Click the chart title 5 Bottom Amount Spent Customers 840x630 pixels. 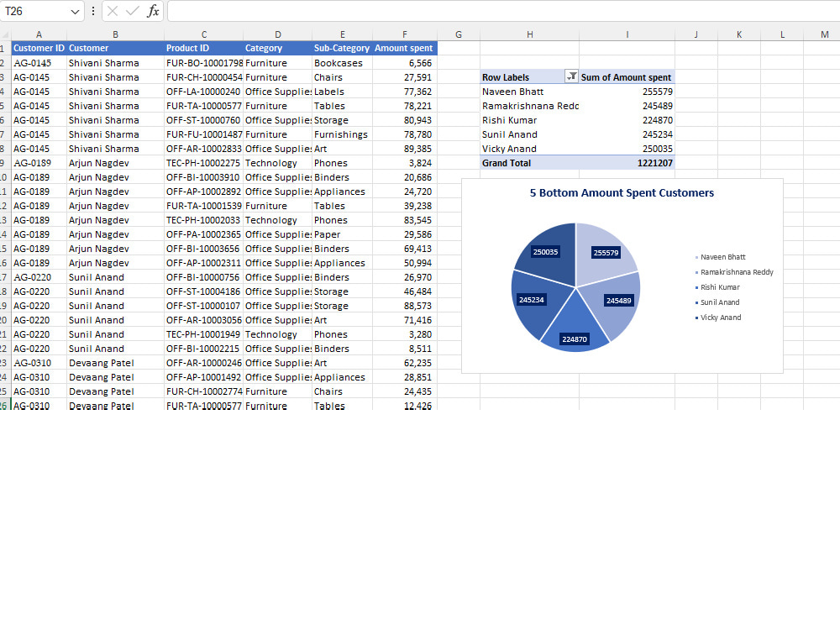point(621,192)
